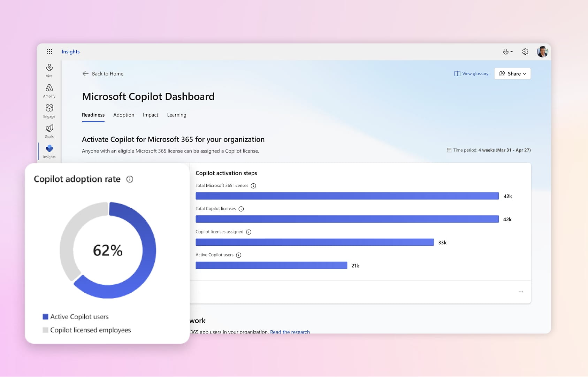This screenshot has width=588, height=377.
Task: Expand the Share dropdown button
Action: tap(512, 74)
